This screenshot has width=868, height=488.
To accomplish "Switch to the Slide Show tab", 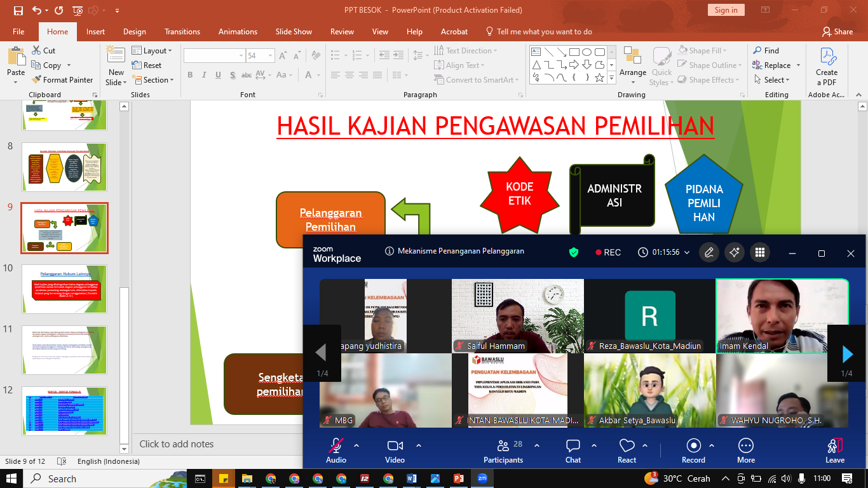I will [294, 32].
